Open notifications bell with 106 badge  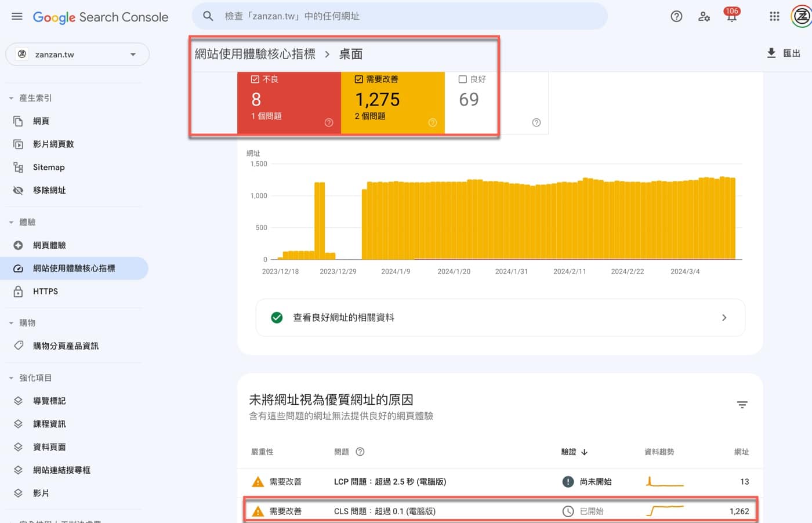click(x=731, y=15)
